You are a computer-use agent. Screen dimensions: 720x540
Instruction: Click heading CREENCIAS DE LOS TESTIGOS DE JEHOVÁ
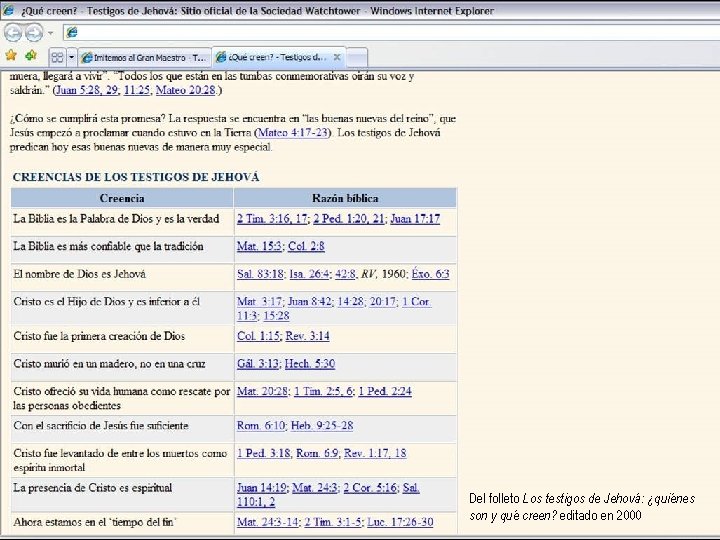point(136,177)
